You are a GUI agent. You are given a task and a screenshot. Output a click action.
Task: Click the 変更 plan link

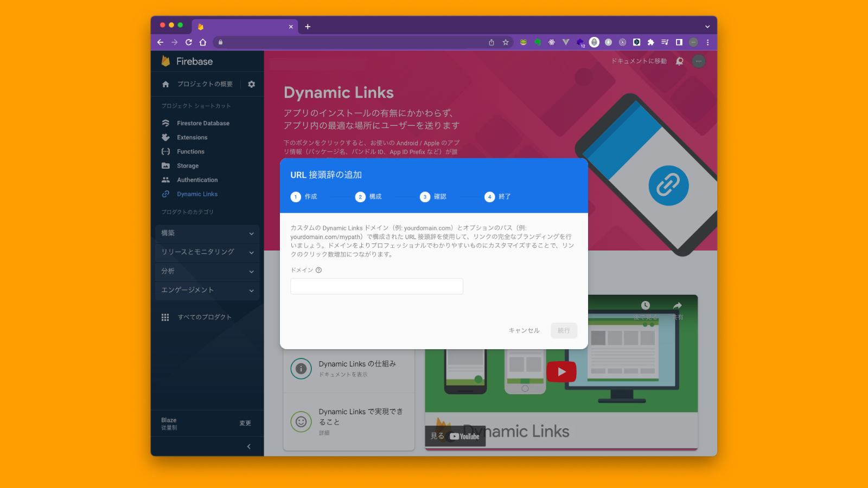coord(245,423)
